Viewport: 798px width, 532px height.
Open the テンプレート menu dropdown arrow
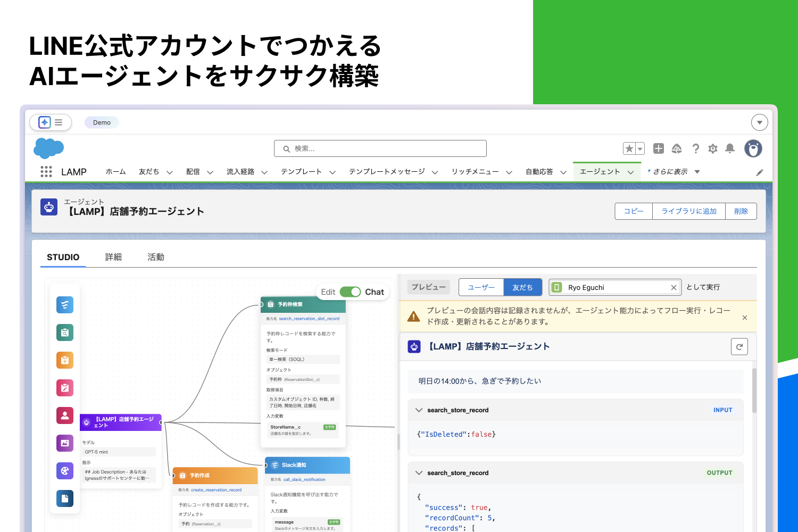click(x=332, y=172)
